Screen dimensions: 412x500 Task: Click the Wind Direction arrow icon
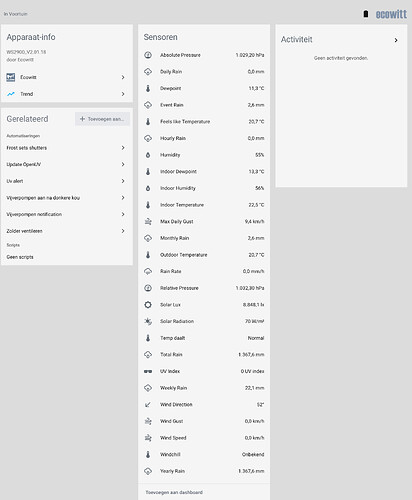[x=148, y=405]
